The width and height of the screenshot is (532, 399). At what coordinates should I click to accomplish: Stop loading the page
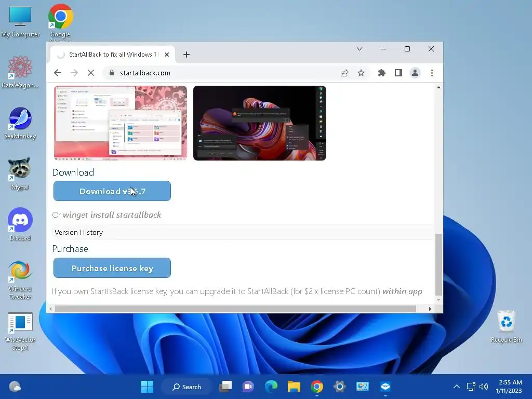pos(91,73)
